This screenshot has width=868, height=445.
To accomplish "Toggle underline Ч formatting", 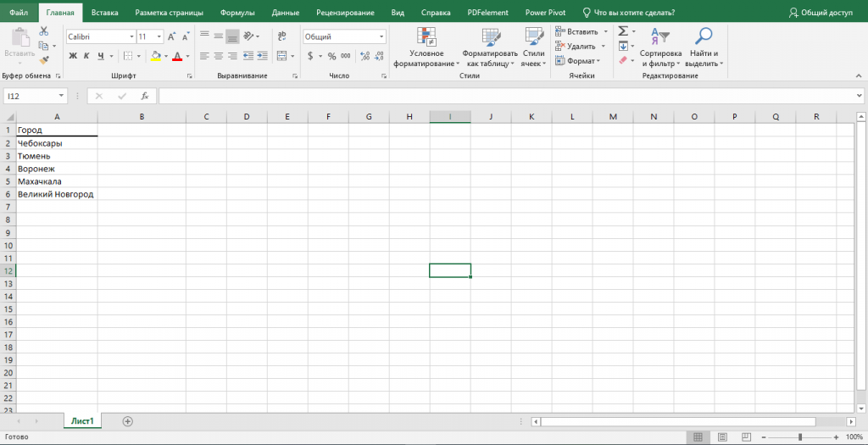I will click(101, 56).
